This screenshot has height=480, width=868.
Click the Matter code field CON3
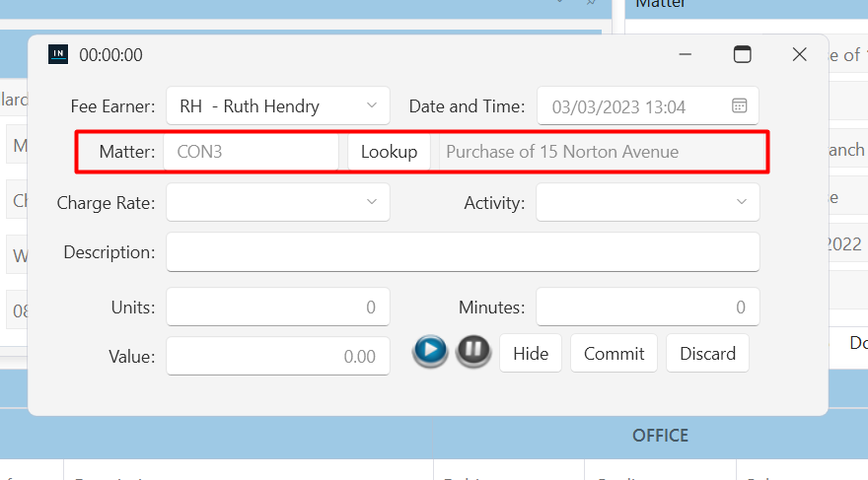[251, 152]
